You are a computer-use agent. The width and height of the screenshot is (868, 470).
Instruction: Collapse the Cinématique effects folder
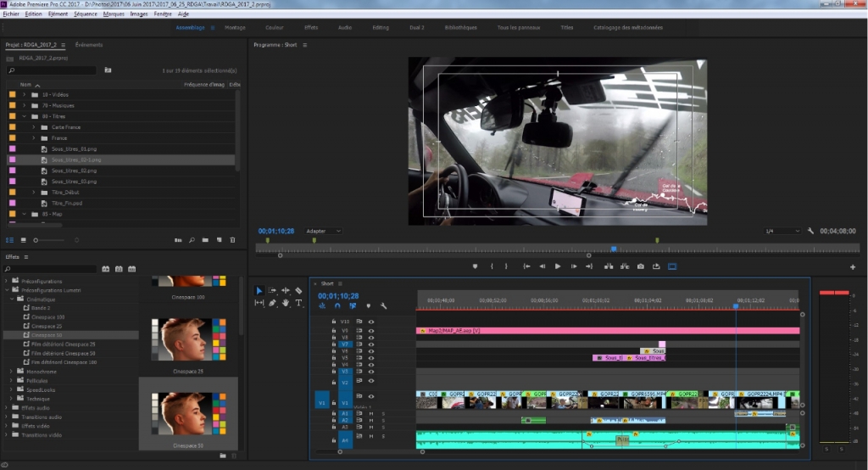click(x=12, y=299)
